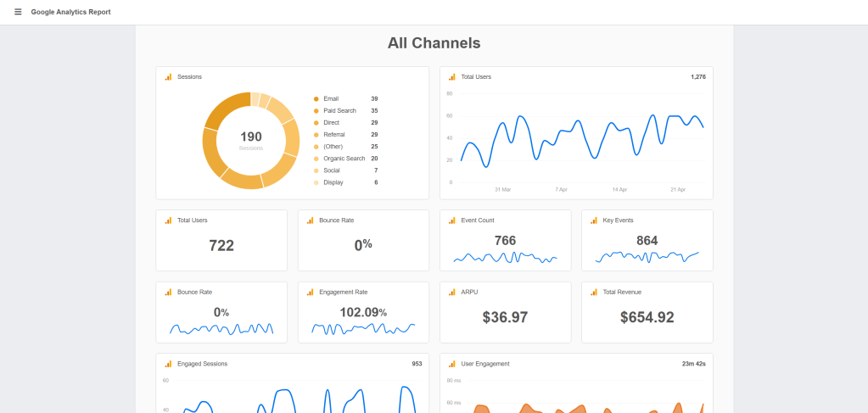
Task: Click the User Engagement widget analytics icon
Action: click(452, 364)
